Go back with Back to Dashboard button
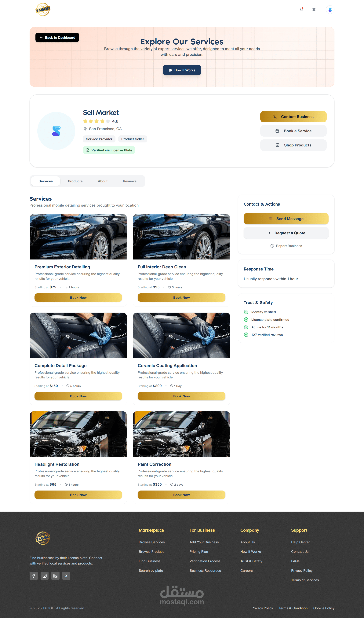Screen dimensions: 364x618 tap(57, 38)
